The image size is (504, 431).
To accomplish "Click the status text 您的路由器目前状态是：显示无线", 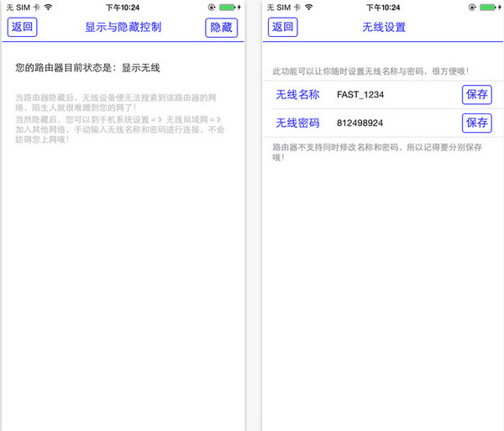I will coord(87,68).
